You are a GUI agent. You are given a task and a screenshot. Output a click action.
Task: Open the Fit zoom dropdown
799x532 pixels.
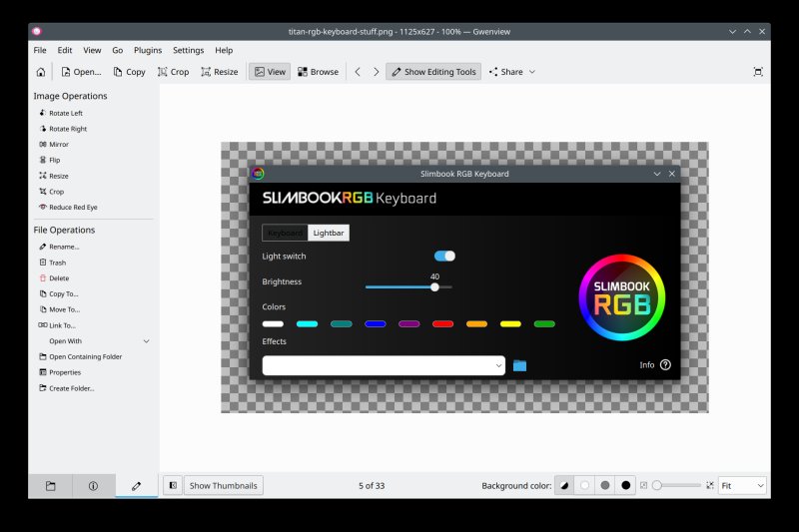tap(742, 485)
